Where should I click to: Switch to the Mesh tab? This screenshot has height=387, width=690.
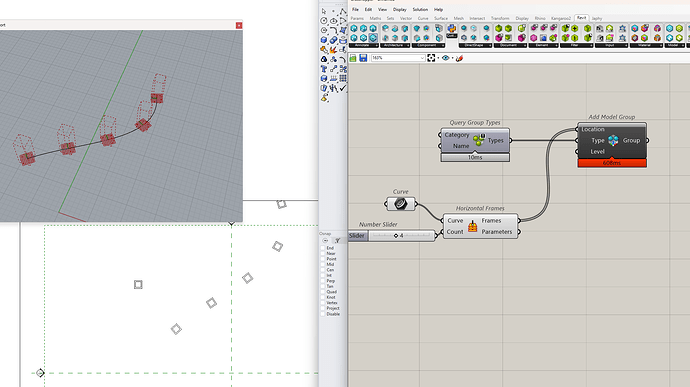(x=459, y=18)
